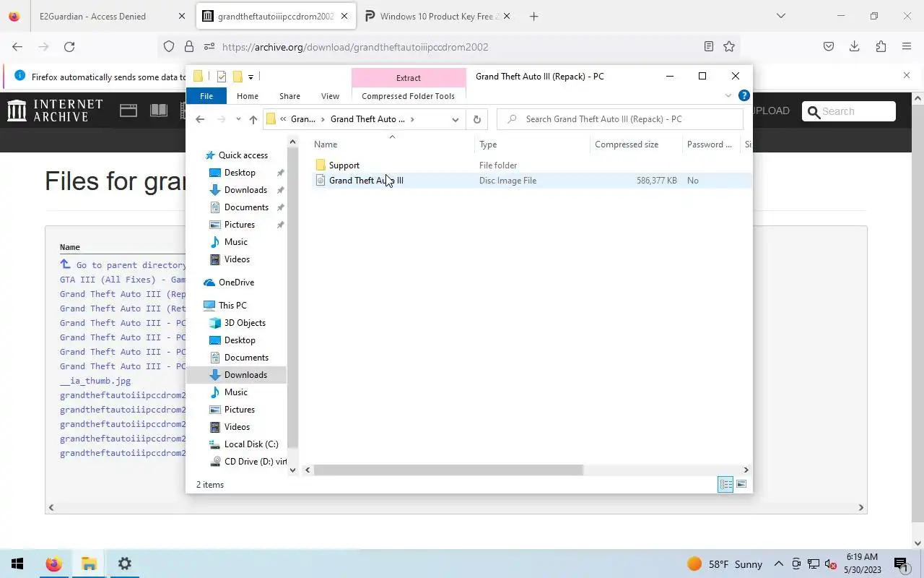
Task: Open the __ia_thumb.jpg link
Action: tap(95, 381)
